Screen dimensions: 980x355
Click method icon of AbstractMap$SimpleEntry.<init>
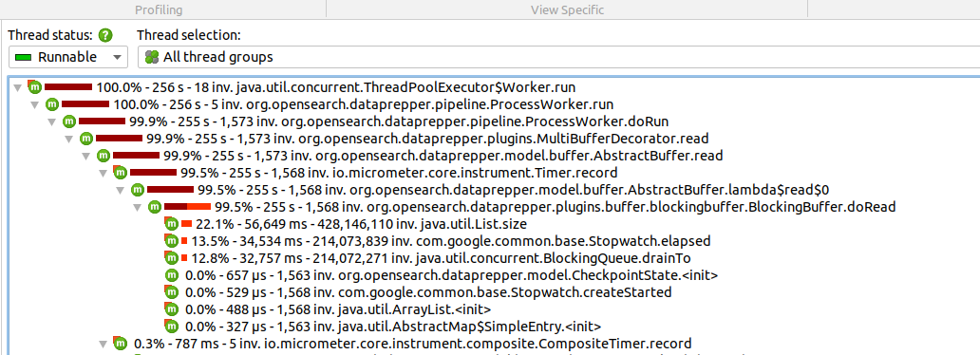click(x=171, y=326)
